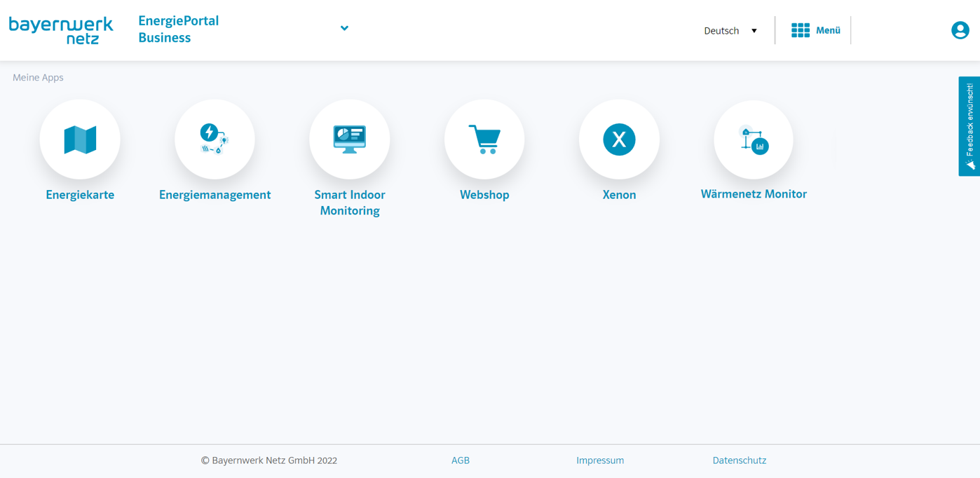Open the Wärmenetz Monitor icon

coord(754,139)
